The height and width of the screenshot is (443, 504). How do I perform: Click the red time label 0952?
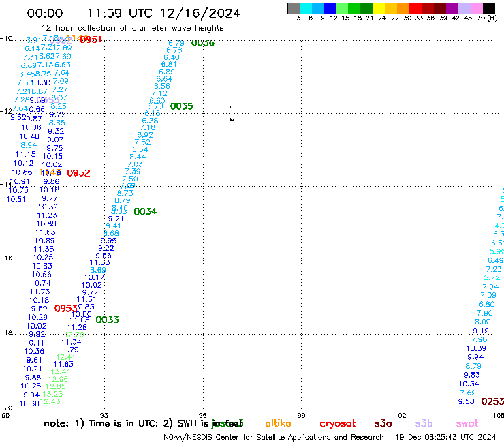click(78, 173)
